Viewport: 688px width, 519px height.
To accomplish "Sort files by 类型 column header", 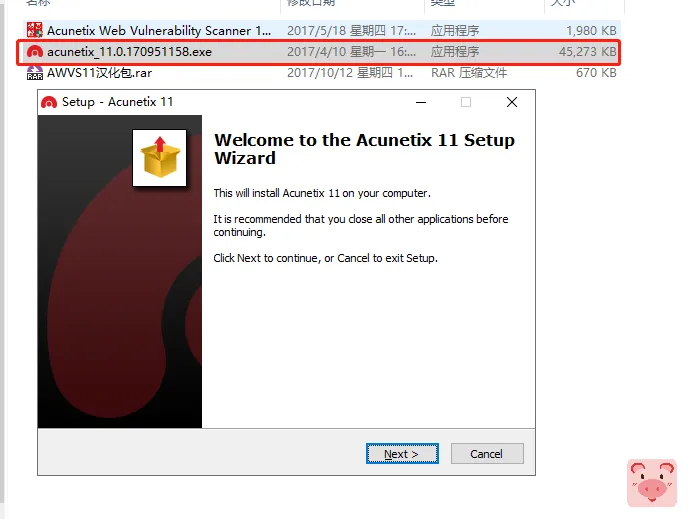I will coord(443,3).
